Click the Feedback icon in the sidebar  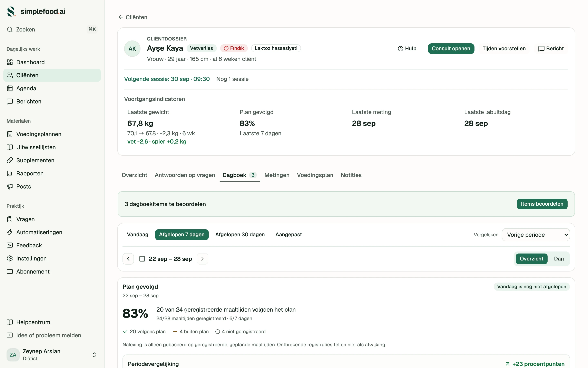point(10,245)
